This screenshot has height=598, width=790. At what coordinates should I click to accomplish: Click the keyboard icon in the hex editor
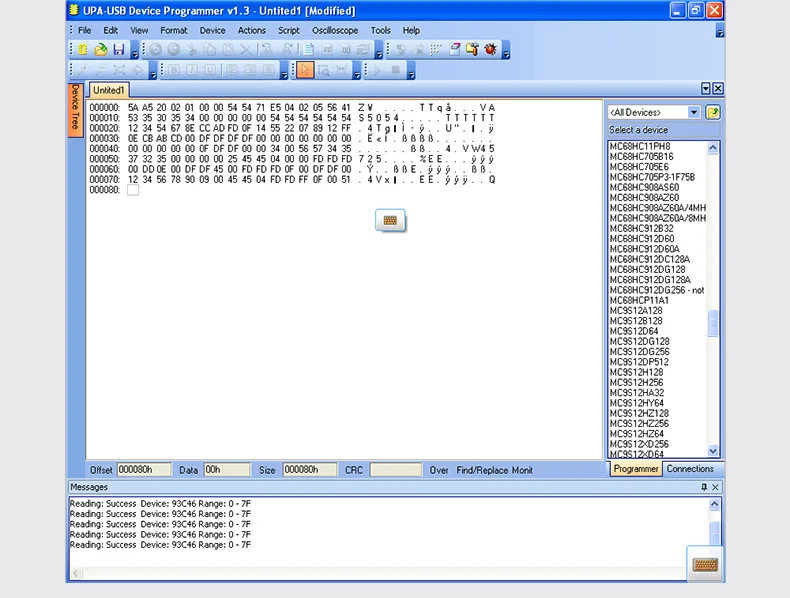pyautogui.click(x=390, y=220)
